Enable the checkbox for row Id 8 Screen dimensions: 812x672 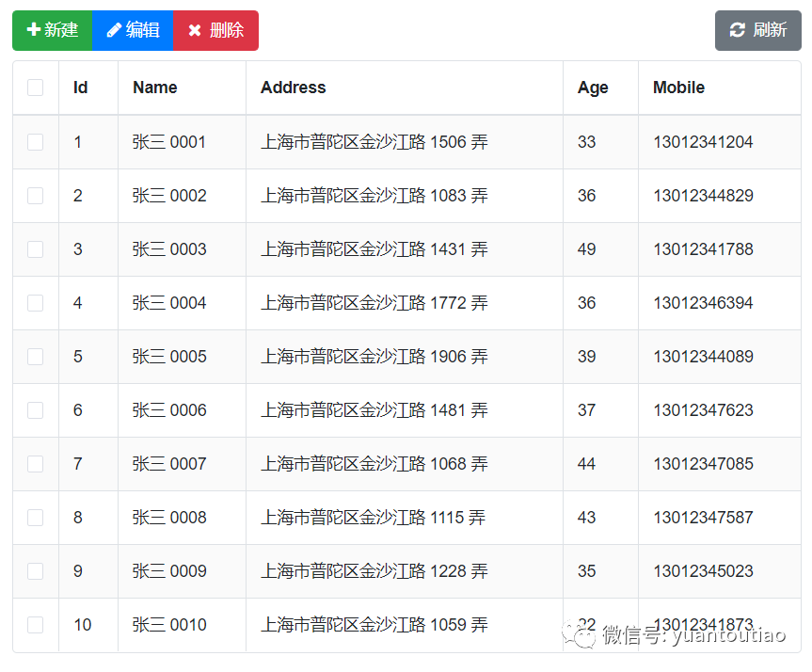35,518
